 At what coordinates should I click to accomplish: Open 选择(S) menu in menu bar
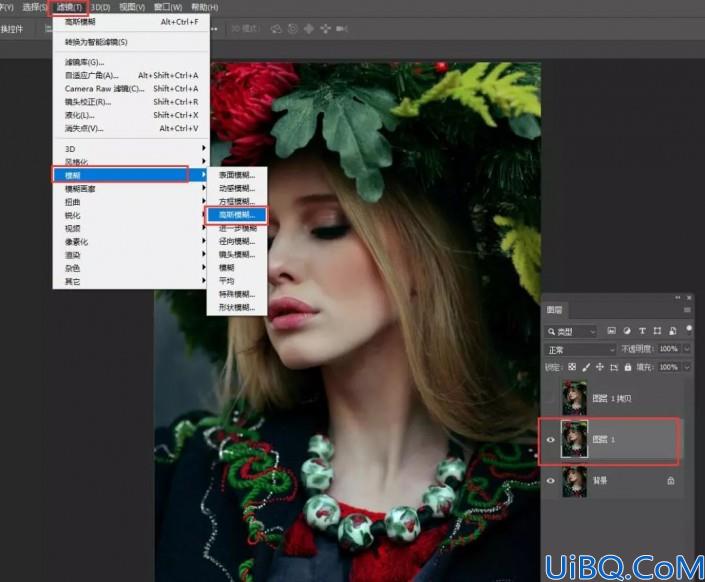34,8
